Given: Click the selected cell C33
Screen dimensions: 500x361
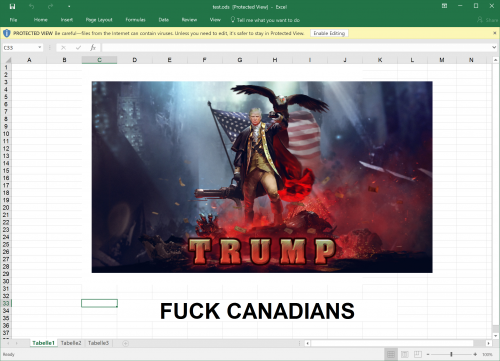Looking at the screenshot, I should (x=99, y=303).
